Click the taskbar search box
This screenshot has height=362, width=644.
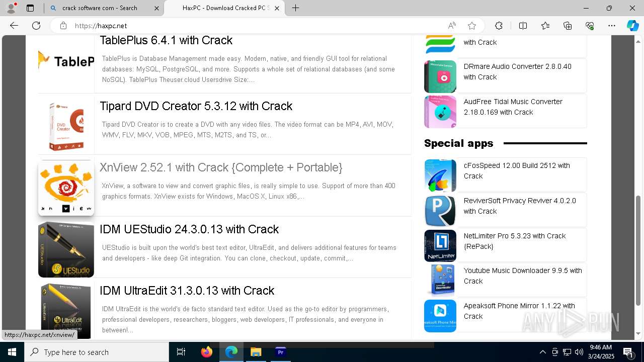tap(97, 352)
